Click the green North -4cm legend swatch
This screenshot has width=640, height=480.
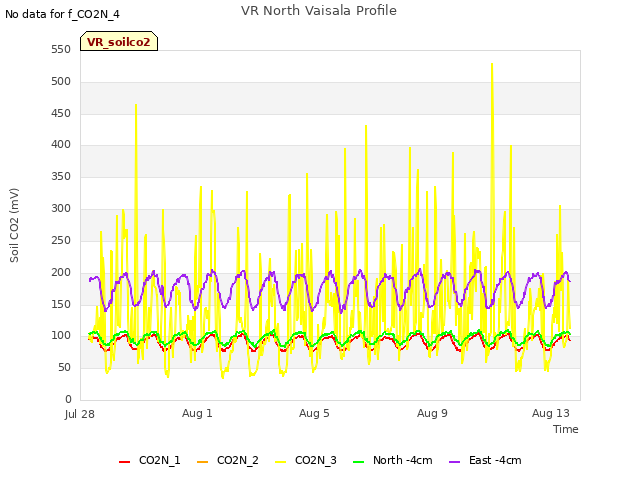(x=358, y=462)
